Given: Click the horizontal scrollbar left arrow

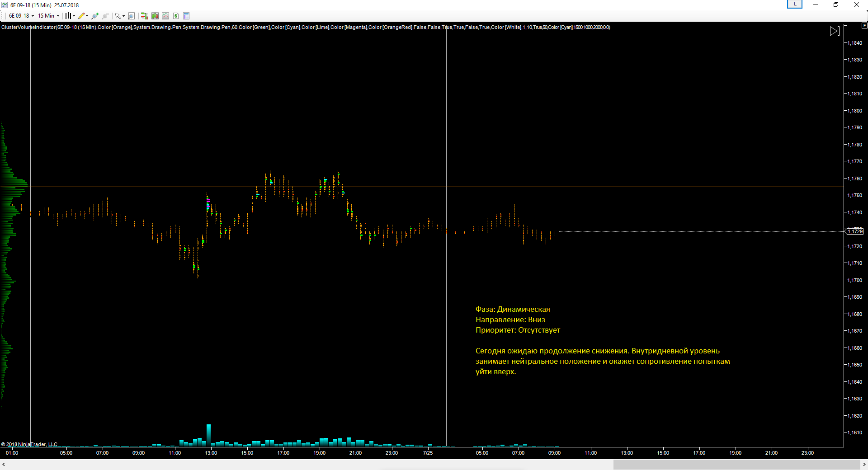Looking at the screenshot, I should click(x=4, y=465).
